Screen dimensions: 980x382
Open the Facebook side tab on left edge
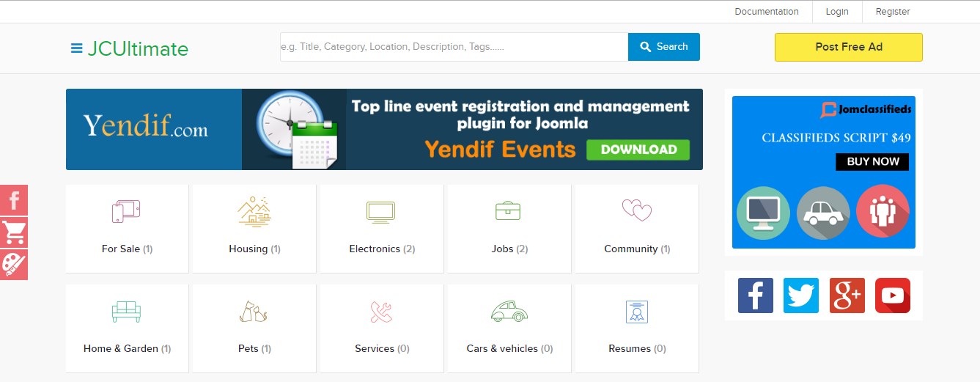(x=14, y=200)
